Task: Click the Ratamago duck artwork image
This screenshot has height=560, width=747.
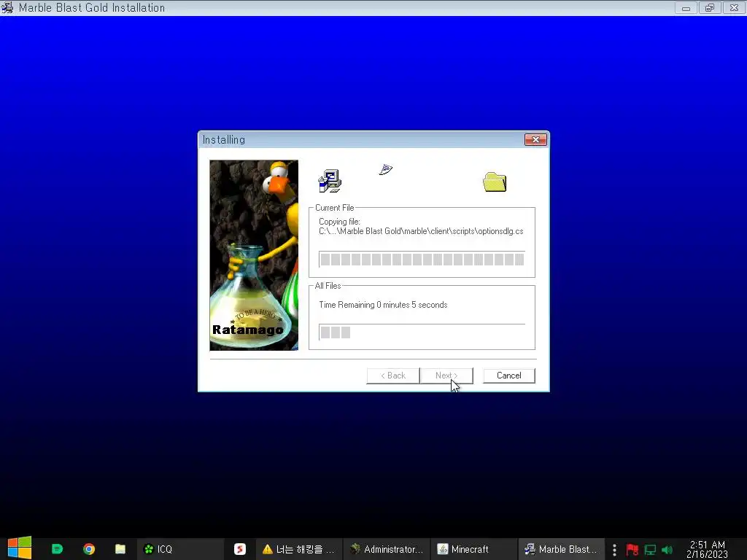Action: click(254, 255)
